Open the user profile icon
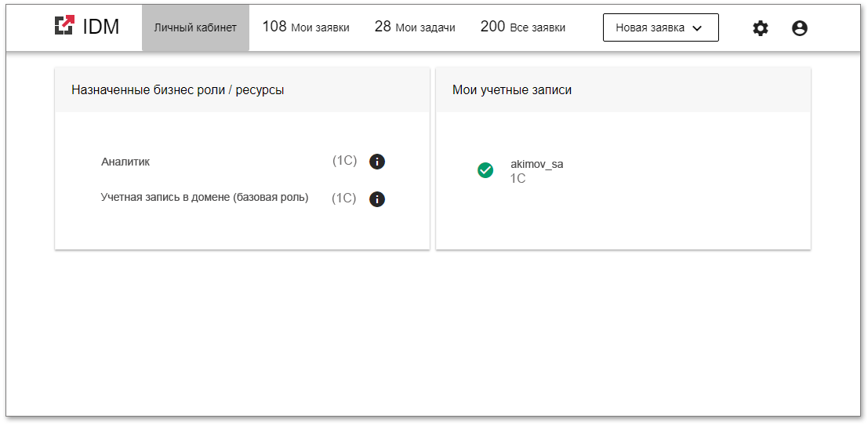 click(x=800, y=28)
